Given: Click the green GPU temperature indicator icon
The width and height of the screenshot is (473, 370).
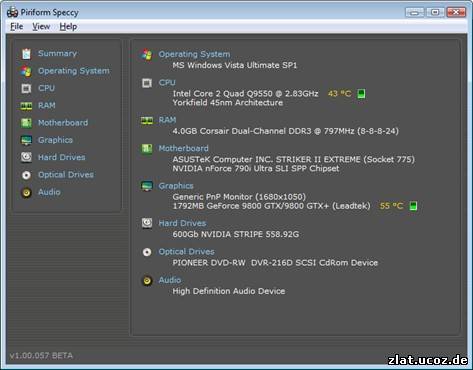Looking at the screenshot, I should coord(413,206).
